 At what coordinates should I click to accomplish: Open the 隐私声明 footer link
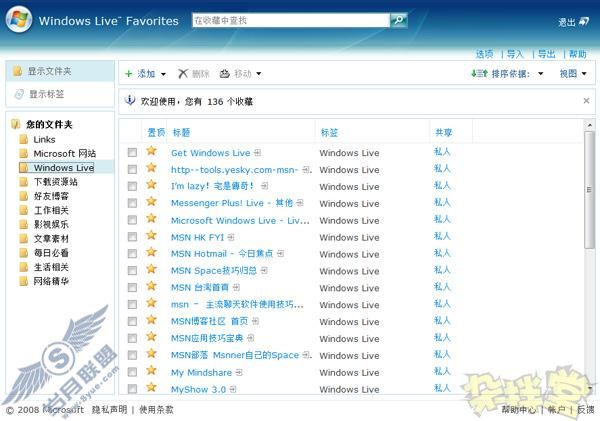pyautogui.click(x=109, y=410)
